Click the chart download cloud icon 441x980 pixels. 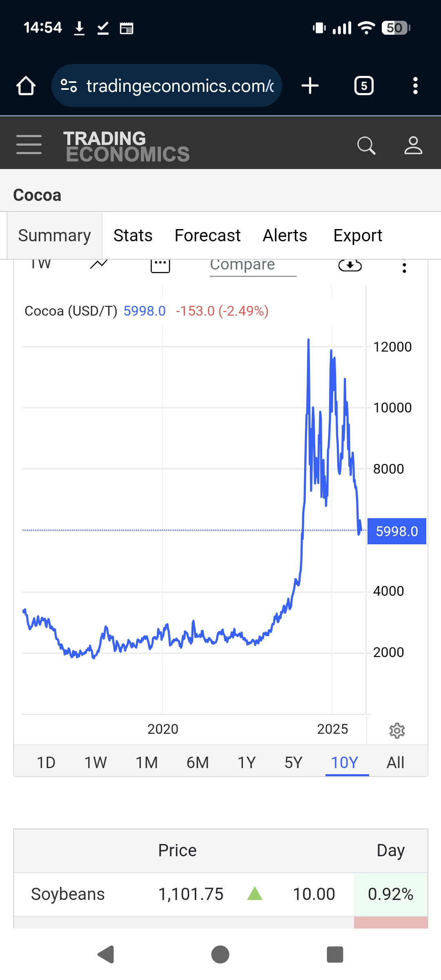click(x=350, y=266)
